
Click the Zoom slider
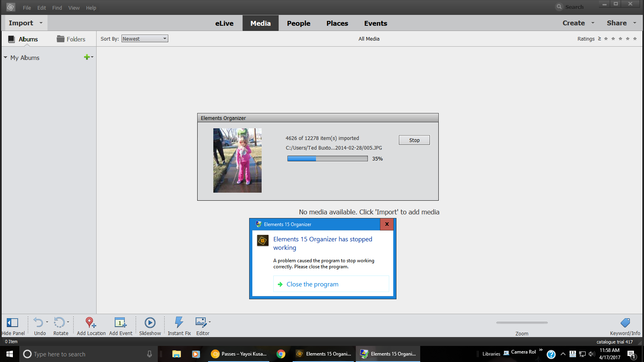click(x=522, y=323)
